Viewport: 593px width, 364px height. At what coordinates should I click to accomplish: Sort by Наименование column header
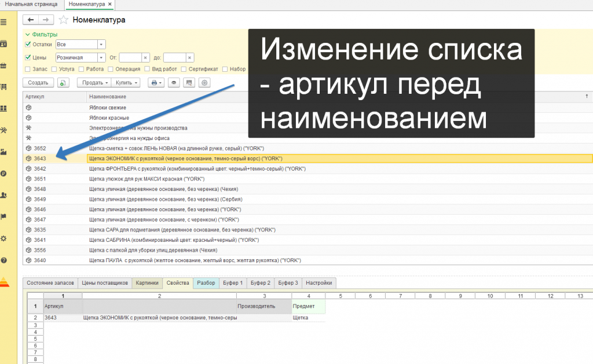[338, 97]
